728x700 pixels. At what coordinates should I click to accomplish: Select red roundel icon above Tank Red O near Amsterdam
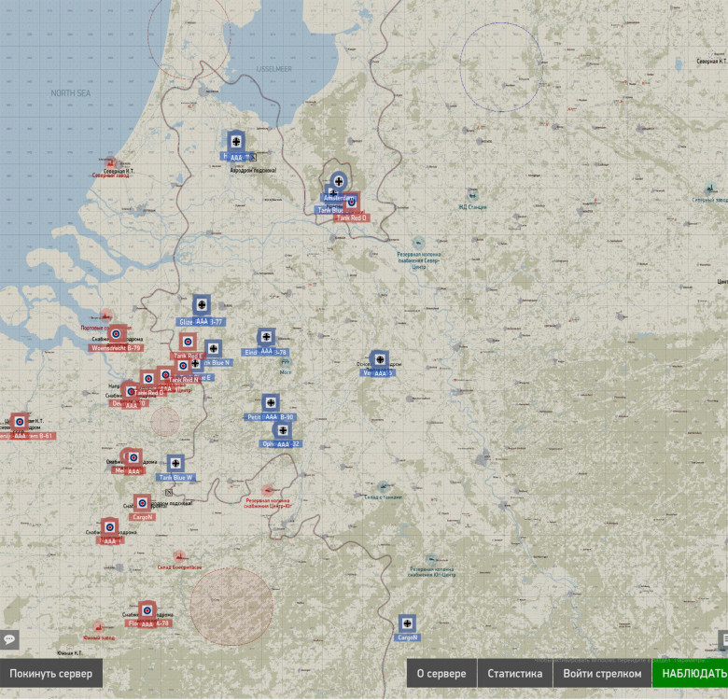[352, 202]
